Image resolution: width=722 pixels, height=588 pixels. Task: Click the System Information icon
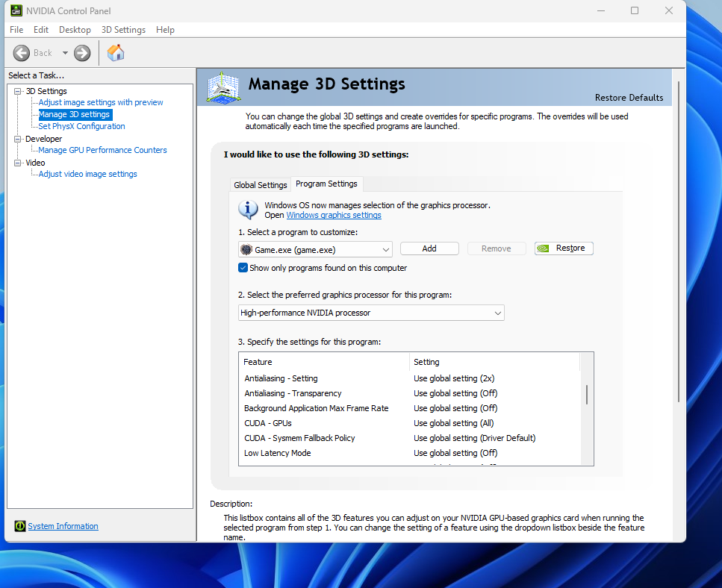(20, 526)
